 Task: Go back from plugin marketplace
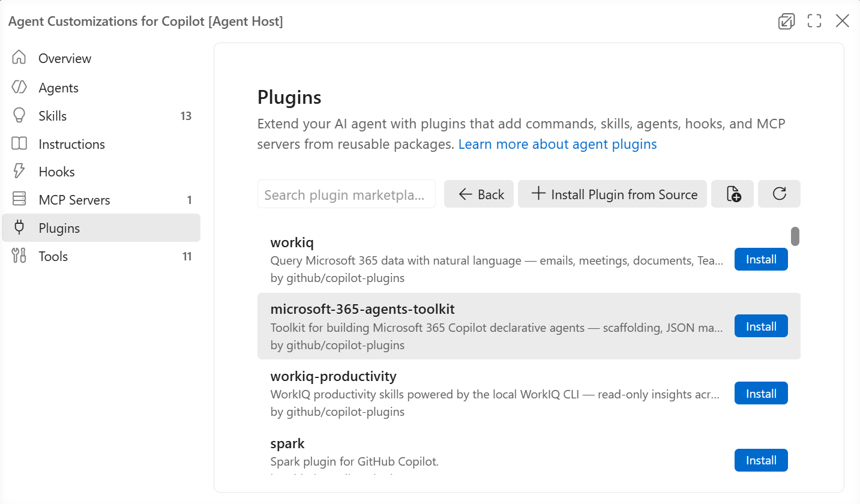click(x=479, y=194)
